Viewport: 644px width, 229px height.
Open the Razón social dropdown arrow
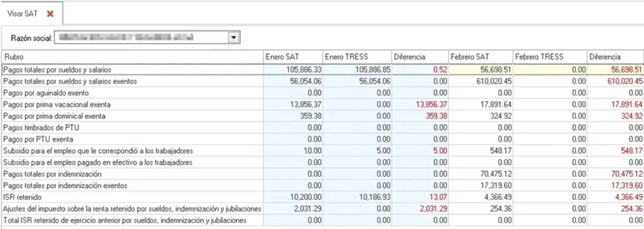click(x=234, y=38)
